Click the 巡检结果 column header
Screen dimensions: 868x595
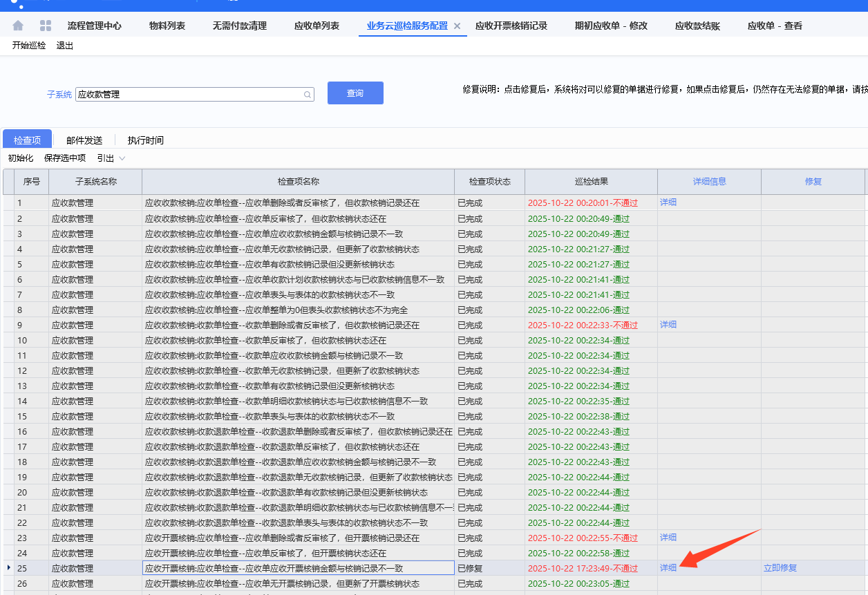[591, 182]
